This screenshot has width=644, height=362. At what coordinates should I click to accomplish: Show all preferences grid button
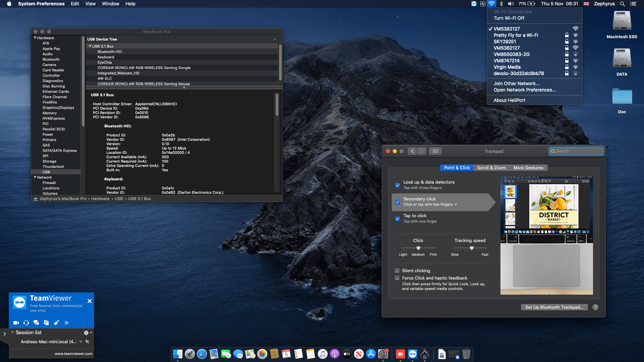(x=435, y=151)
